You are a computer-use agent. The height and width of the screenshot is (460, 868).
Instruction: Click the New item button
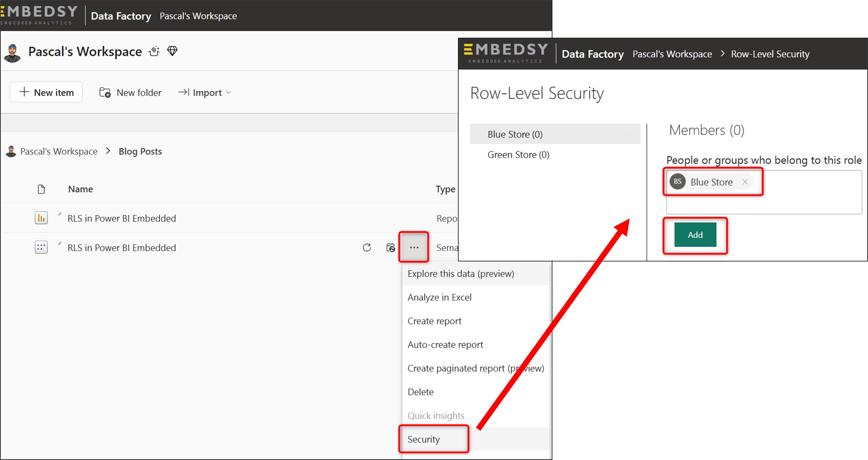point(46,92)
